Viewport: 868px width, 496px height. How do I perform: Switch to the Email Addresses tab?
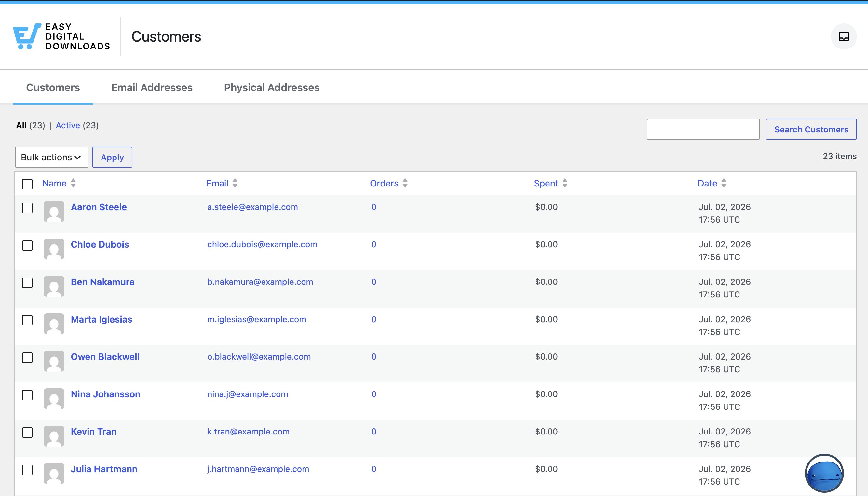152,88
